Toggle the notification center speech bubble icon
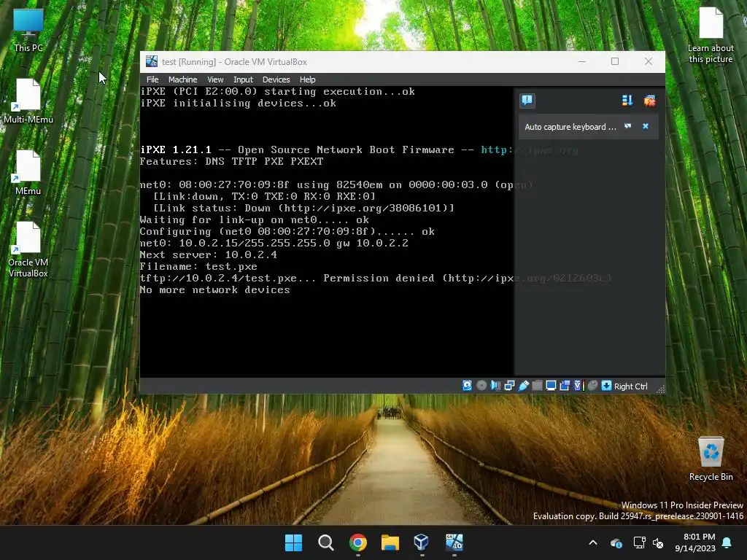 pyautogui.click(x=527, y=101)
